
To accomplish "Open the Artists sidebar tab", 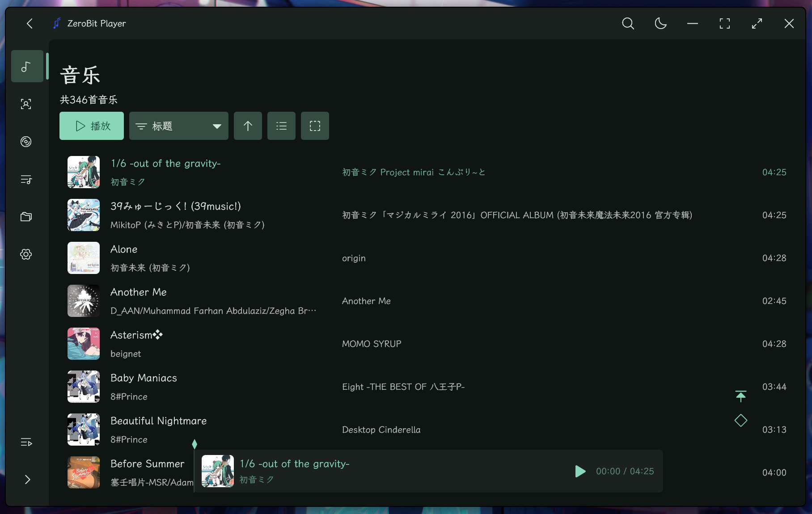I will point(26,104).
